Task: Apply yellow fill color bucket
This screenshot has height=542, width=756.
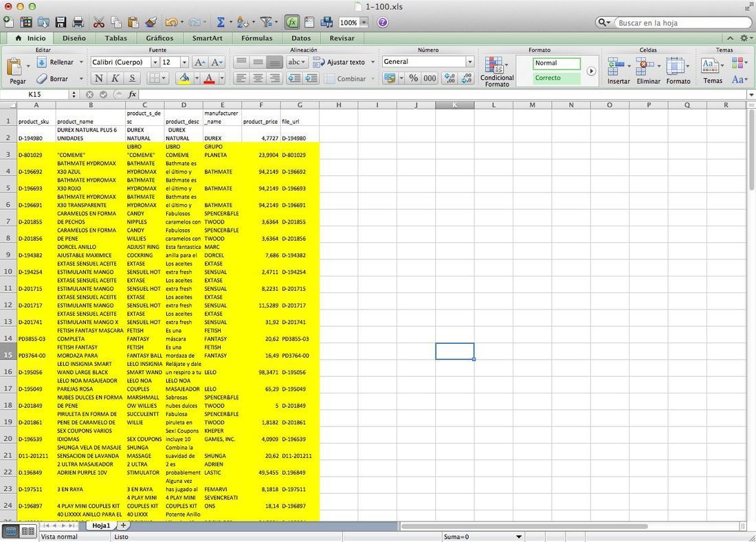Action: point(184,78)
